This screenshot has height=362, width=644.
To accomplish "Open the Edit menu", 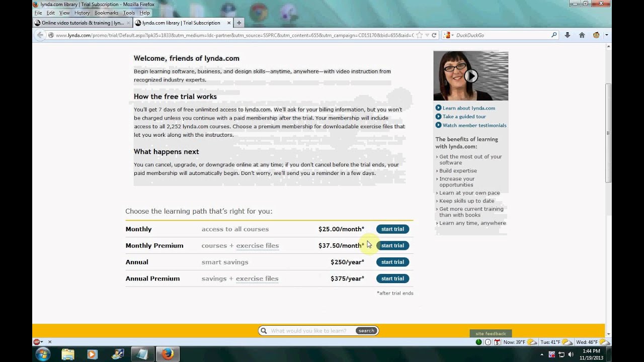I will coord(51,13).
